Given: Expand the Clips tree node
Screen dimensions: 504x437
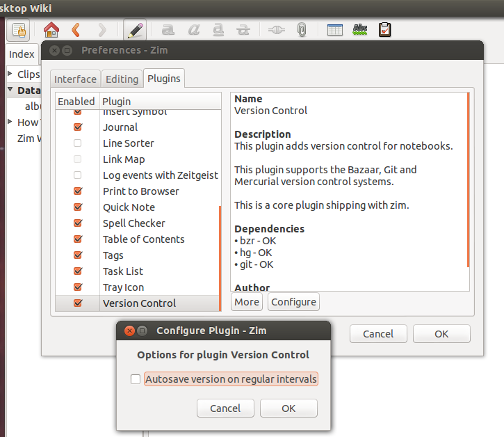Looking at the screenshot, I should [10, 73].
